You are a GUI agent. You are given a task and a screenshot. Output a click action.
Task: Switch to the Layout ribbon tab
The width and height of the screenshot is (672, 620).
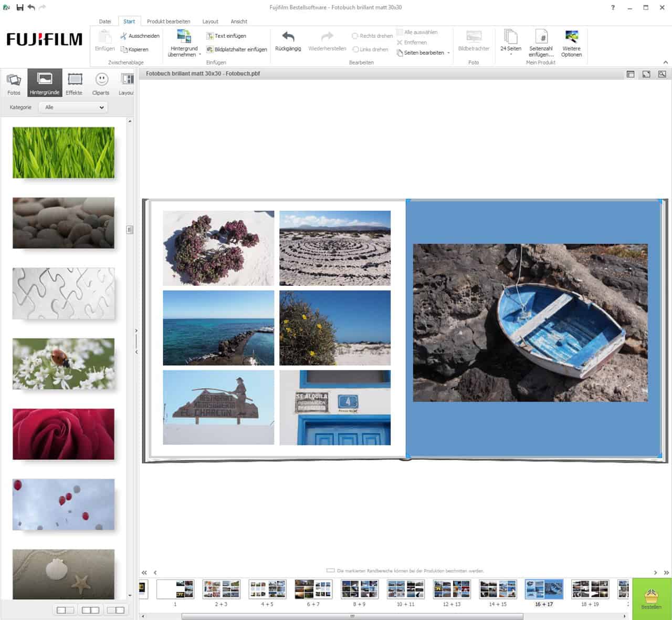[x=210, y=22]
